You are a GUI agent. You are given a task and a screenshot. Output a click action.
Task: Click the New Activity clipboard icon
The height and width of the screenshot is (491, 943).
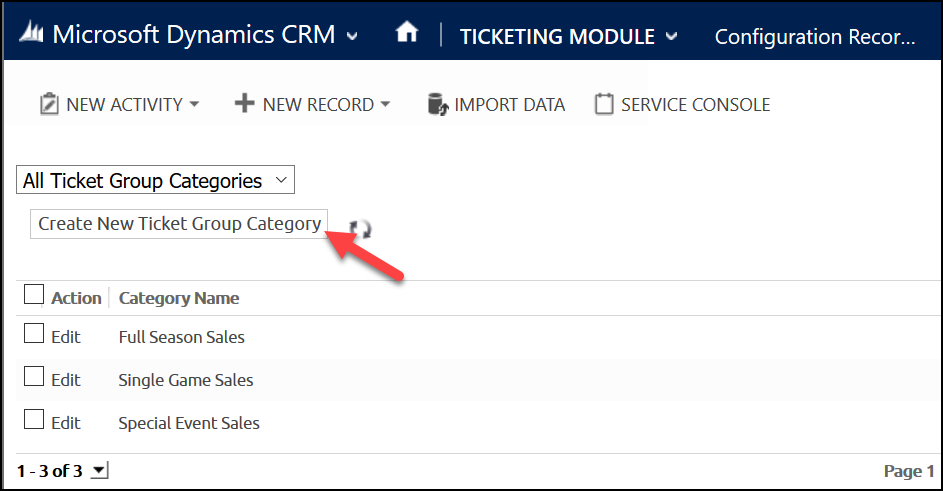coord(49,104)
